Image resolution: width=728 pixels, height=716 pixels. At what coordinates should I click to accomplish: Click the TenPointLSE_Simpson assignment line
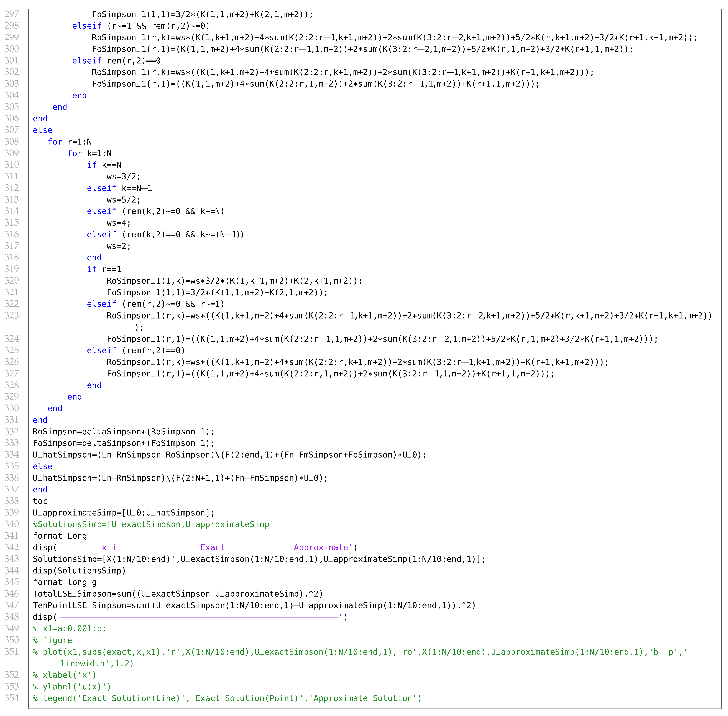[254, 605]
